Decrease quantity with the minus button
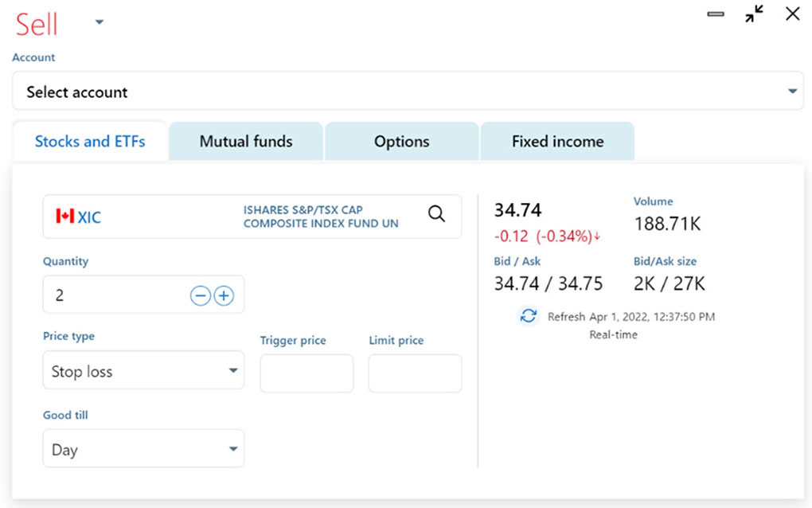The image size is (812, 508). coord(200,296)
